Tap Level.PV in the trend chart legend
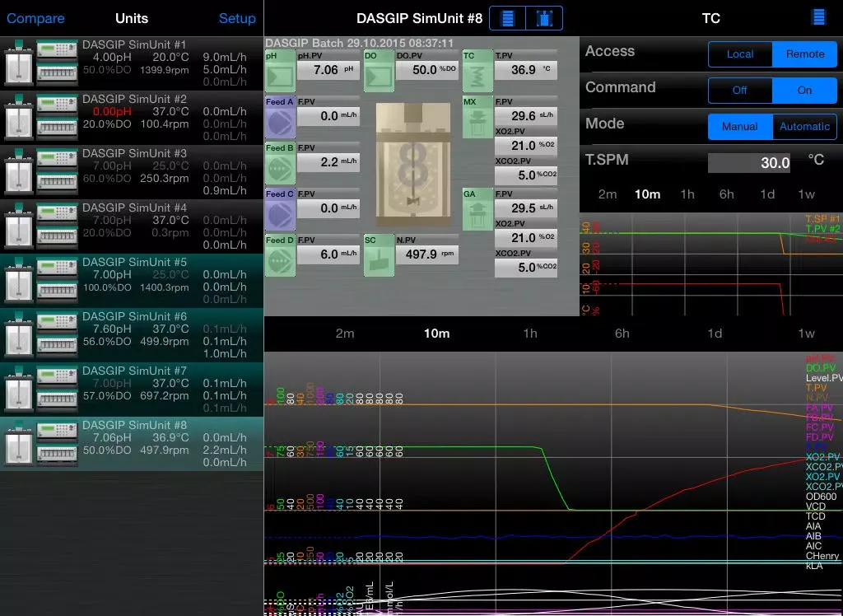The image size is (843, 616). pyautogui.click(x=824, y=378)
